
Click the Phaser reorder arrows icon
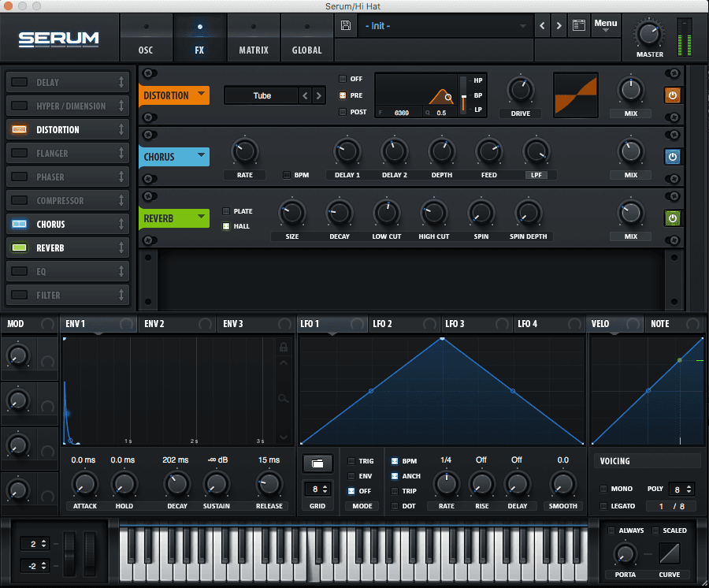(x=121, y=177)
